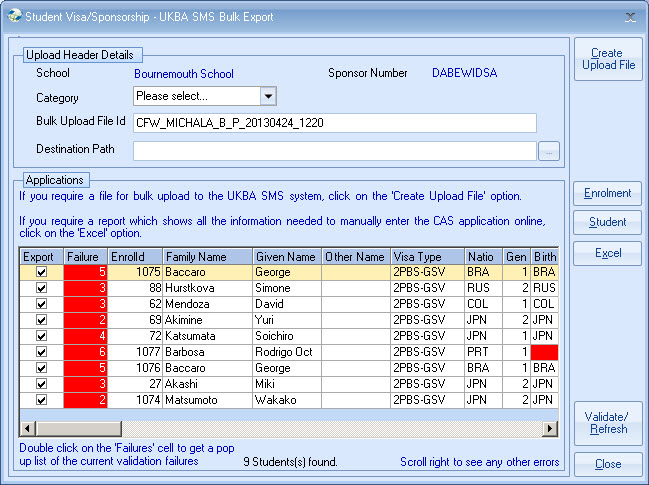This screenshot has width=649, height=485.
Task: Click the Create Upload File button
Action: (607, 59)
